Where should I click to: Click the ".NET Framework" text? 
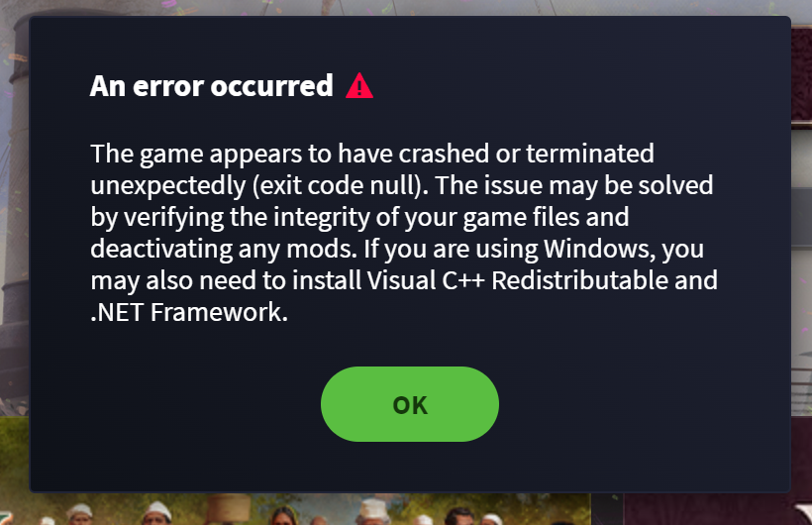(x=189, y=312)
